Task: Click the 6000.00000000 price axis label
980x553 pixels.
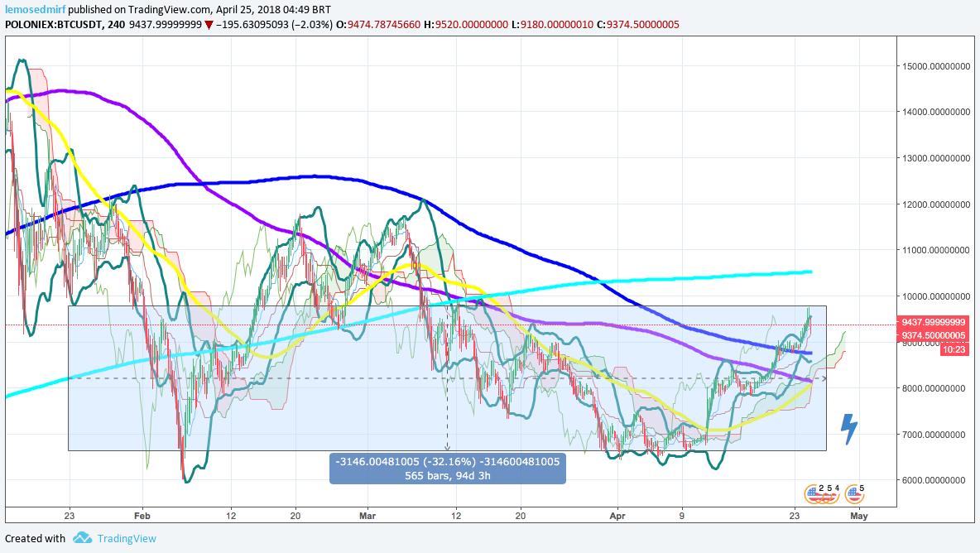Action: [935, 480]
